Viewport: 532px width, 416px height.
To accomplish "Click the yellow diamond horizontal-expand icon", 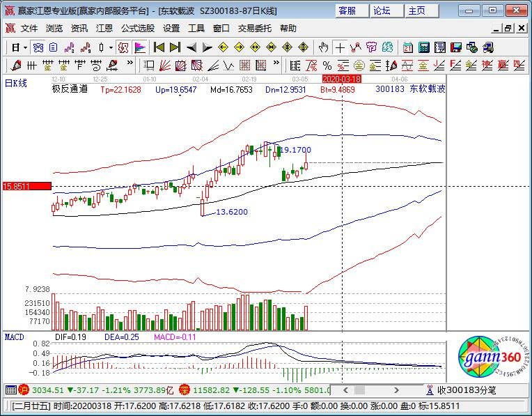I will click(x=255, y=47).
